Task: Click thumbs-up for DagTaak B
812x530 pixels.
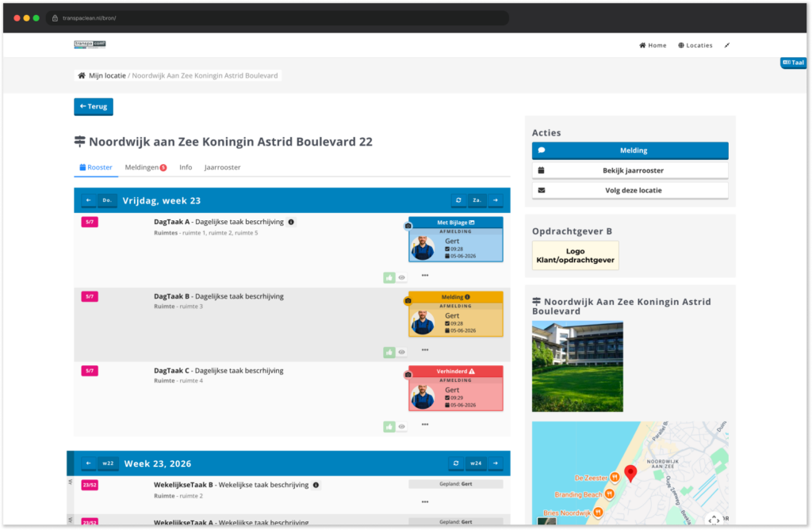Action: pyautogui.click(x=389, y=352)
